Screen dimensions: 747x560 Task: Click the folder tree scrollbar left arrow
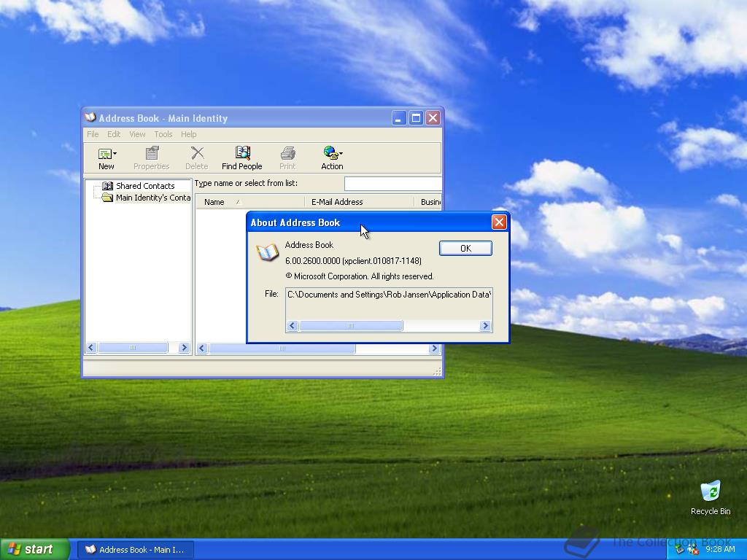91,348
